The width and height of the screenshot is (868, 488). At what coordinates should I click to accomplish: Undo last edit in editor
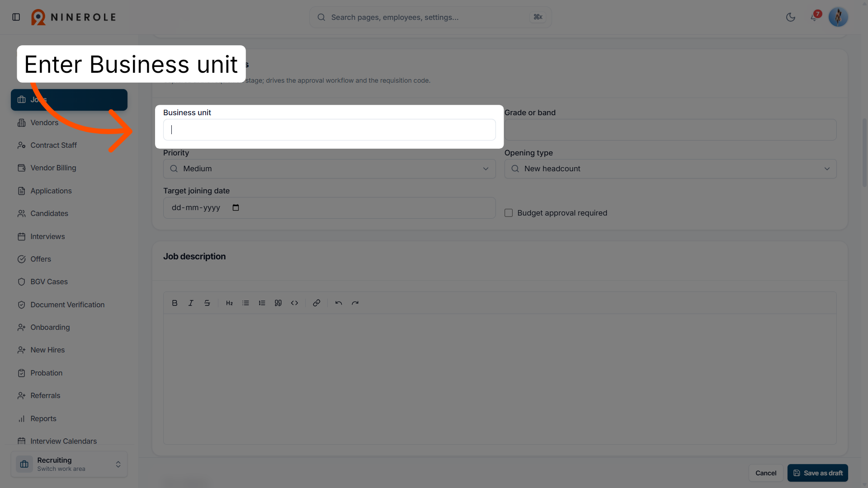click(339, 303)
